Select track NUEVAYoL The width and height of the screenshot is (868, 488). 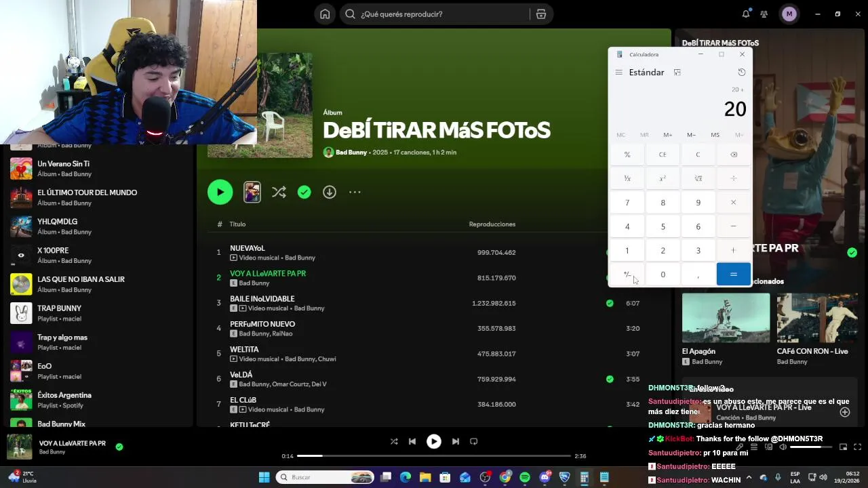[x=248, y=248]
